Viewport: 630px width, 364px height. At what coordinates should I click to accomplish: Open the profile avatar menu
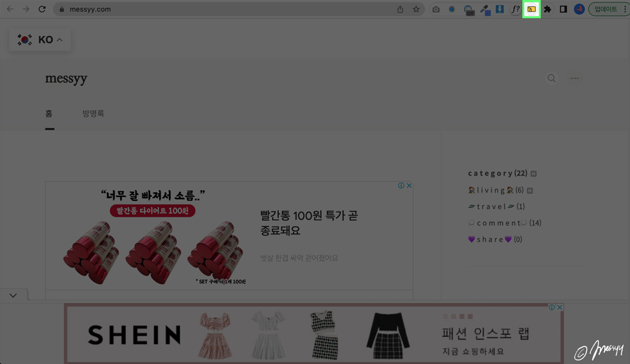[579, 9]
